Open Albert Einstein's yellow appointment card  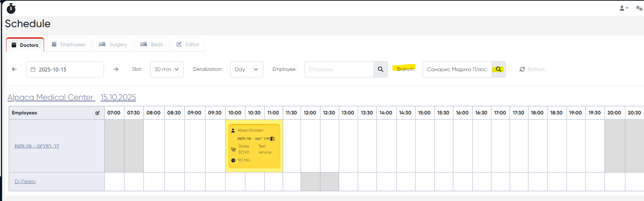point(254,146)
